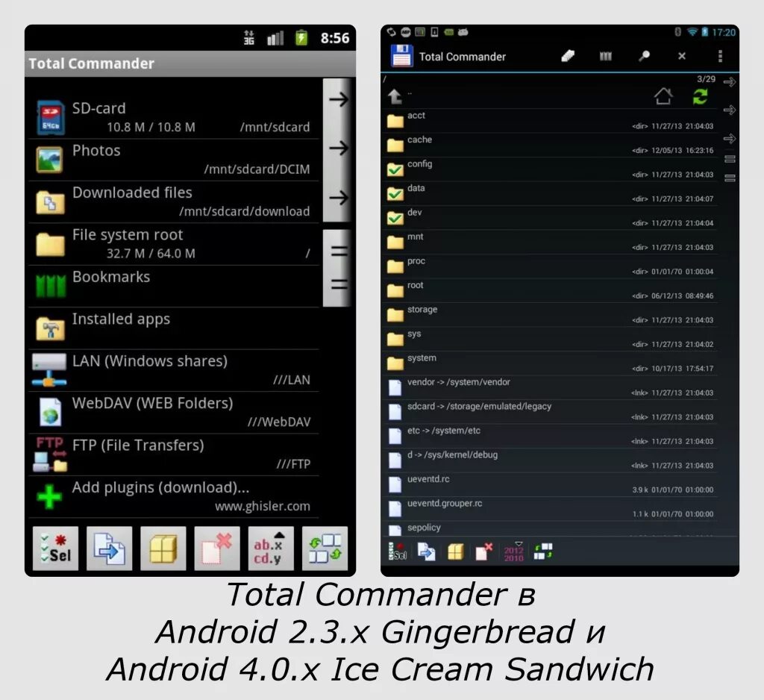Tap 2012/2010 date sort button
Image resolution: width=764 pixels, height=700 pixels.
[x=513, y=551]
